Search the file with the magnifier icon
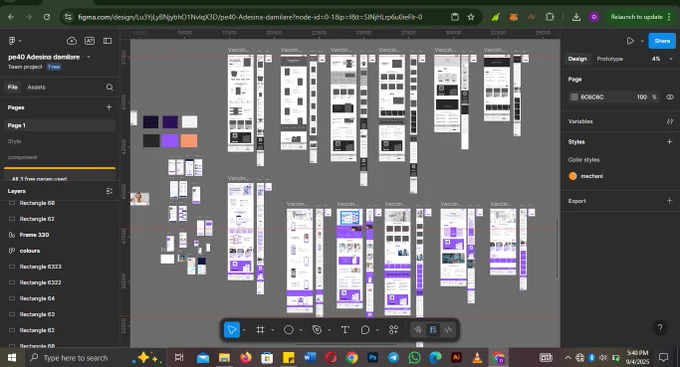 [x=109, y=87]
